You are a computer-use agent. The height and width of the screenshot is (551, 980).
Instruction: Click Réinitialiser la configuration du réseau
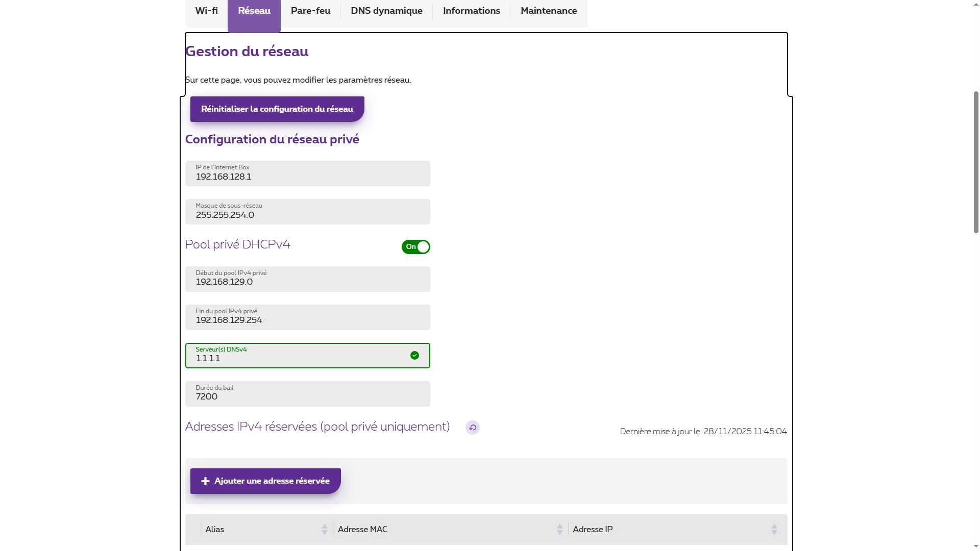pyautogui.click(x=277, y=109)
